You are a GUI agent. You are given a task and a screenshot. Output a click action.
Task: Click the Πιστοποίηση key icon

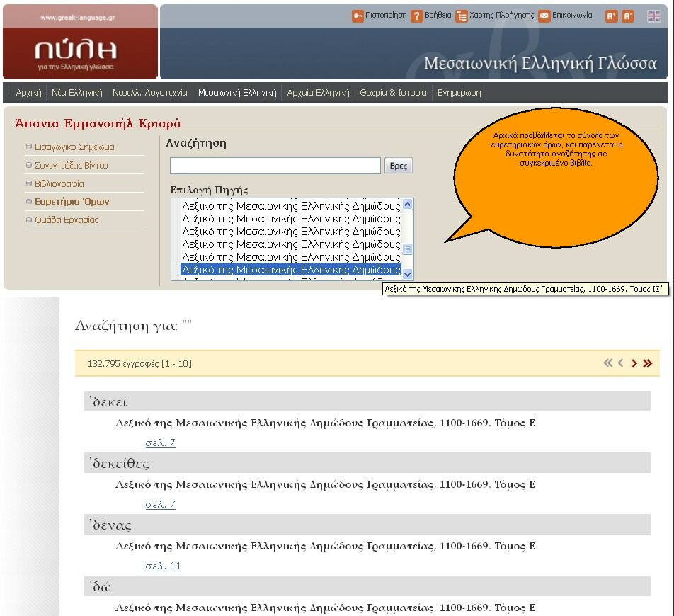click(x=358, y=16)
